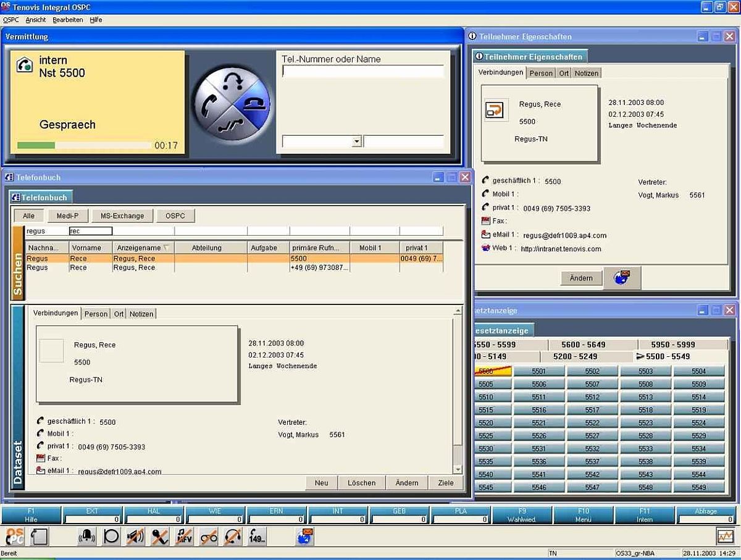The width and height of the screenshot is (741, 560).
Task: Click the 'Tel.-Nummer oder Name' input field
Action: coord(363,71)
